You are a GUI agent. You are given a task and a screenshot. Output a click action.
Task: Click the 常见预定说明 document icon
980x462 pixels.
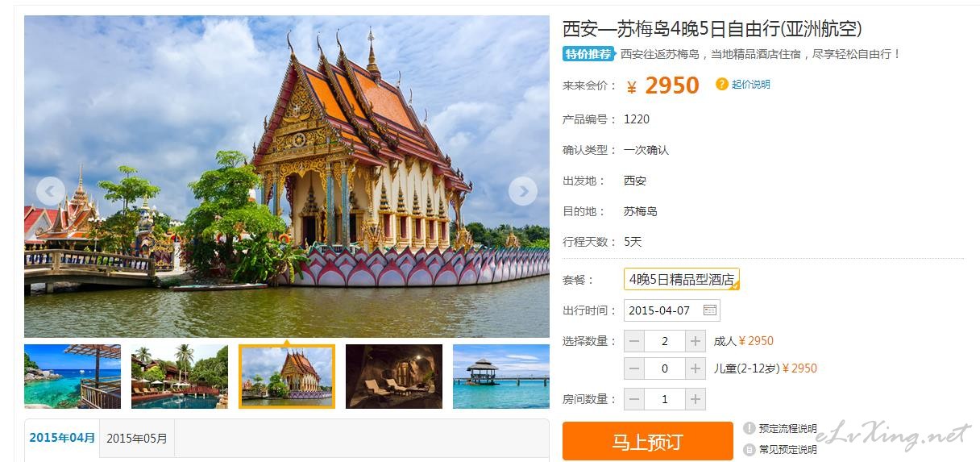point(750,449)
